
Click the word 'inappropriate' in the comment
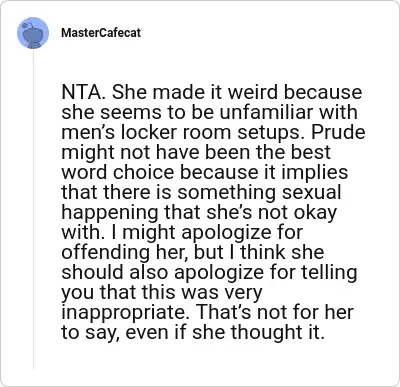point(126,313)
